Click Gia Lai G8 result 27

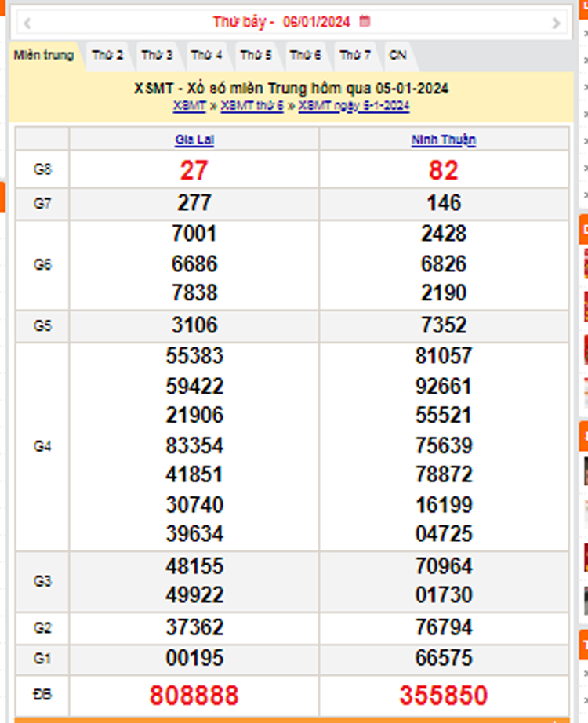pos(194,170)
